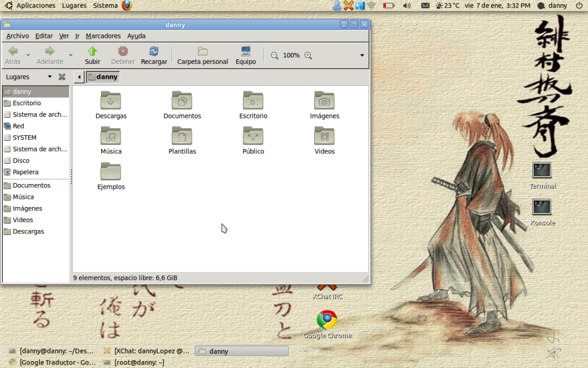Image resolution: width=588 pixels, height=368 pixels.
Task: Click the window resize grip corner
Action: (x=365, y=278)
